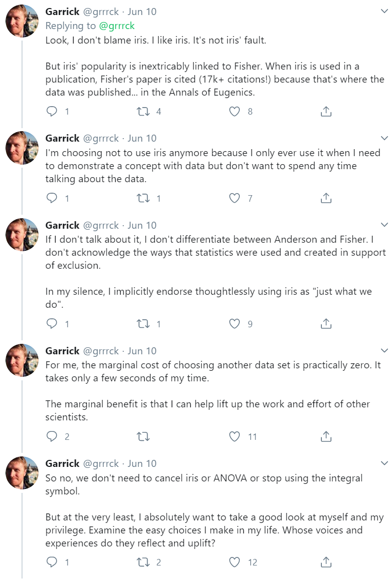Retweet the tweet about privilege with 2 retweets
The image size is (392, 581).
(143, 562)
